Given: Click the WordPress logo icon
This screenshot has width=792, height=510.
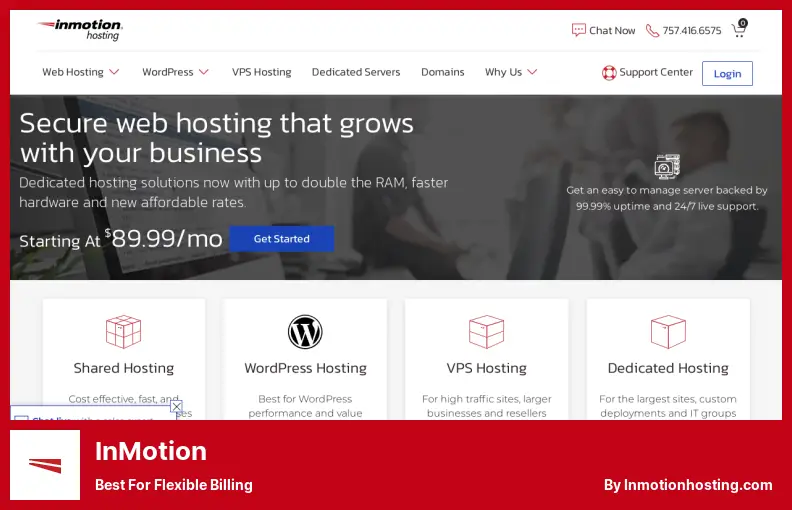Looking at the screenshot, I should [305, 332].
